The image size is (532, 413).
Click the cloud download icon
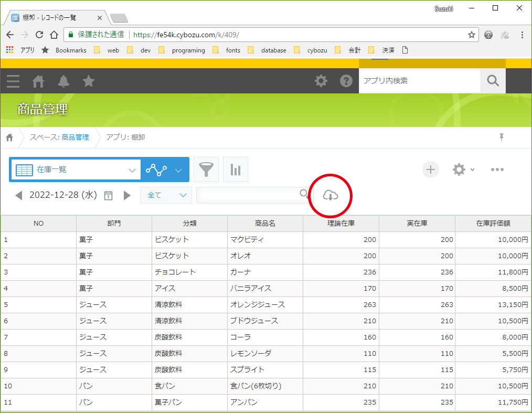coord(330,196)
